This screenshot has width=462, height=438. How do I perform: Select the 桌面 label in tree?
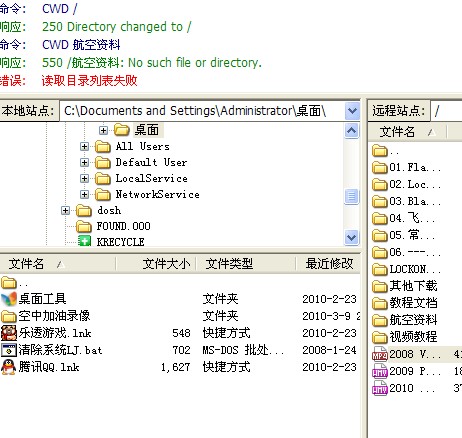147,130
